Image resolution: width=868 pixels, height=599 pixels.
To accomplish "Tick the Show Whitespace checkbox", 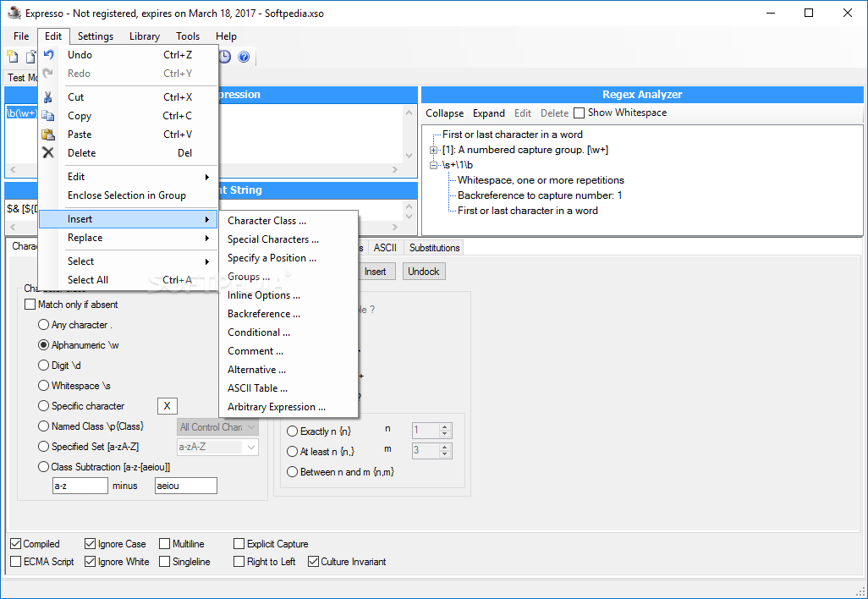I will [579, 113].
